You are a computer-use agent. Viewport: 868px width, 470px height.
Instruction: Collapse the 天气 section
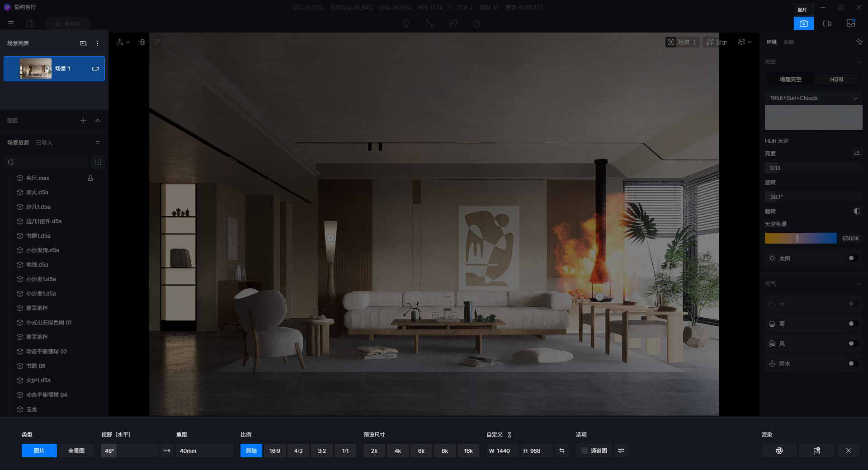point(859,284)
